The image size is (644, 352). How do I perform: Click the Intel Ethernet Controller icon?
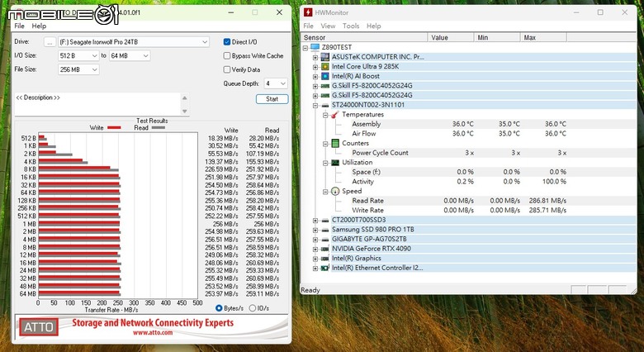pos(324,268)
